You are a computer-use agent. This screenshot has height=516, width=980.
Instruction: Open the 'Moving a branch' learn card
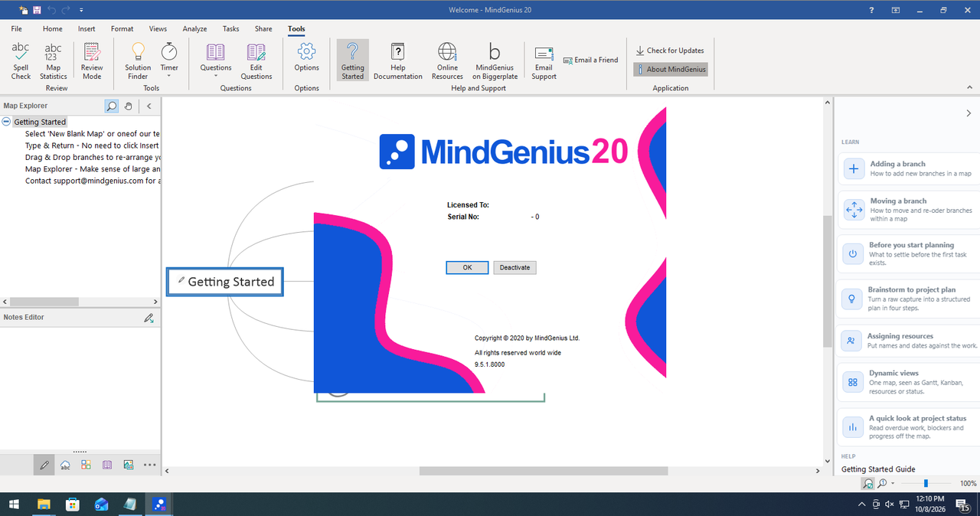tap(908, 210)
